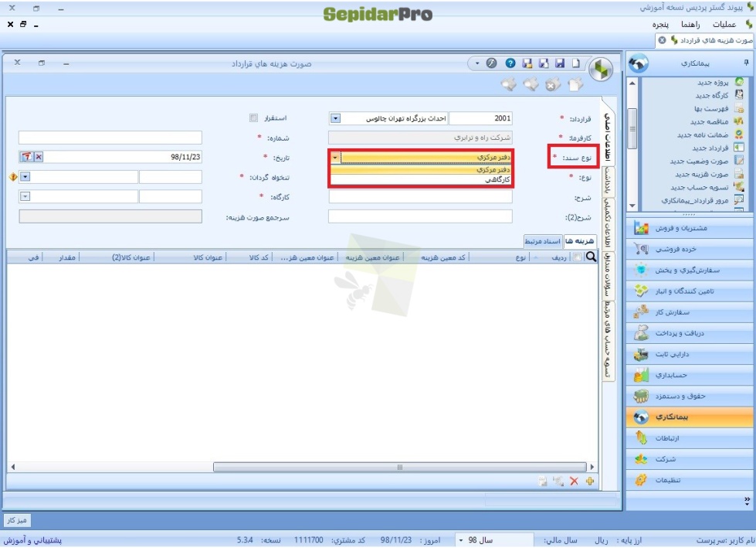Open the دریافت و پرداخت module
Image resolution: width=756 pixels, height=548 pixels.
[x=690, y=333]
